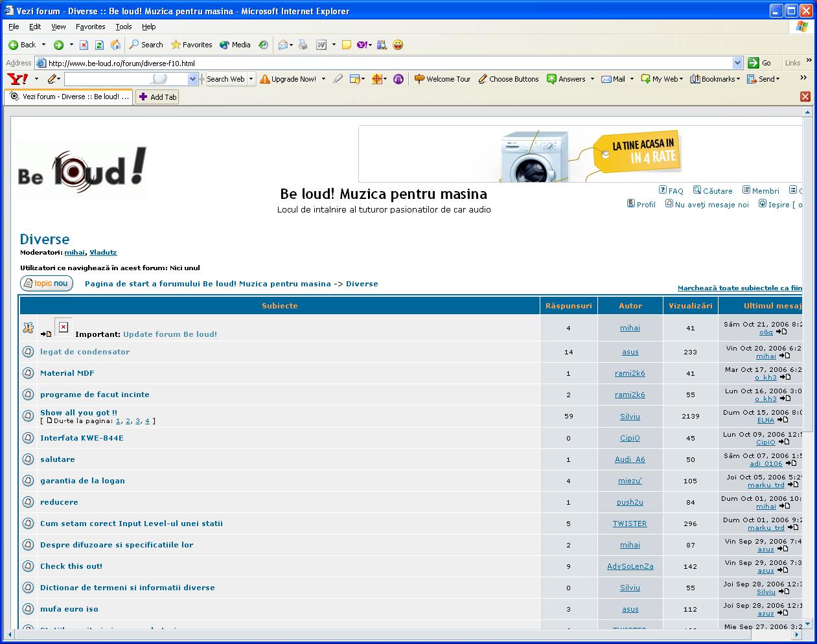This screenshot has height=644, width=817.
Task: Click the Go button beside the address bar
Action: pyautogui.click(x=761, y=63)
